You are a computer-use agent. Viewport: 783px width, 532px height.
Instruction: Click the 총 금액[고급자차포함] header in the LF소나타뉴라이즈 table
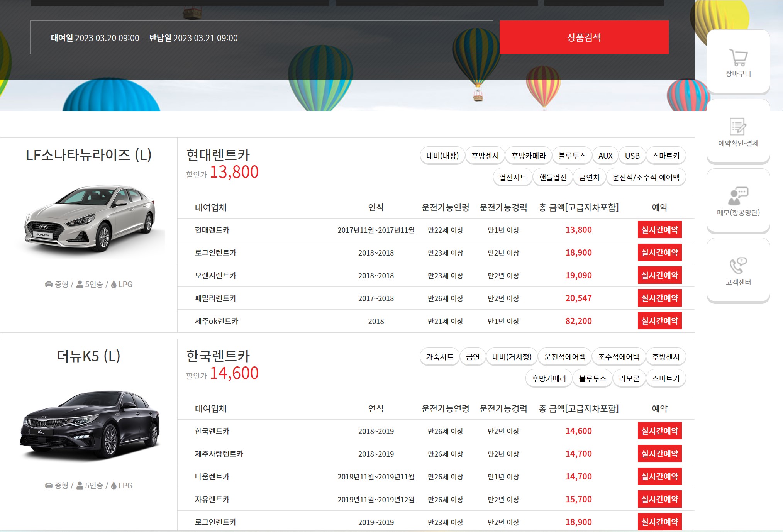pyautogui.click(x=578, y=208)
